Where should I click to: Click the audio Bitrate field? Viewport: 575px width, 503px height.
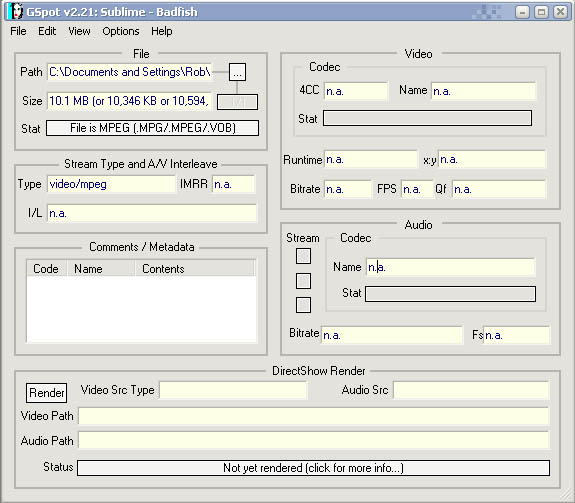[392, 335]
